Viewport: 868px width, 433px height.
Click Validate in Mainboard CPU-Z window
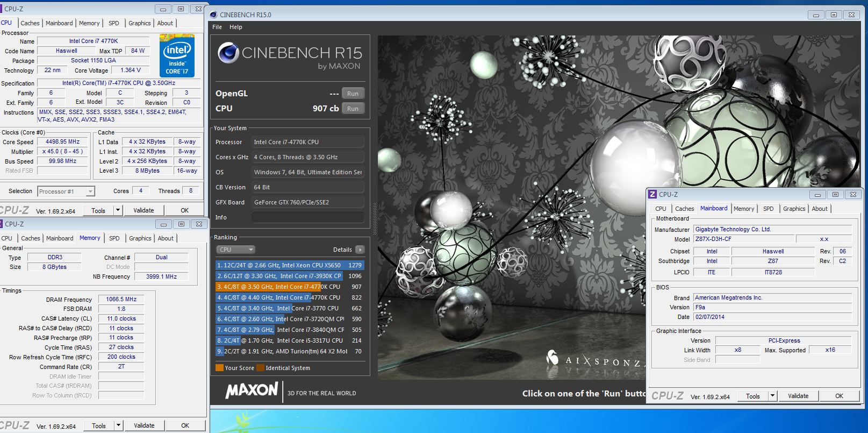click(x=798, y=396)
